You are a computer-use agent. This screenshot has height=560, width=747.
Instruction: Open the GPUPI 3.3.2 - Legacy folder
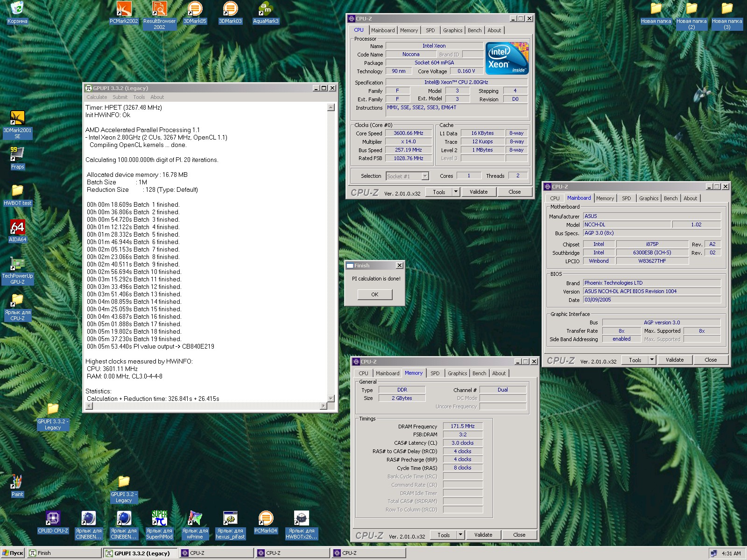pyautogui.click(x=53, y=416)
